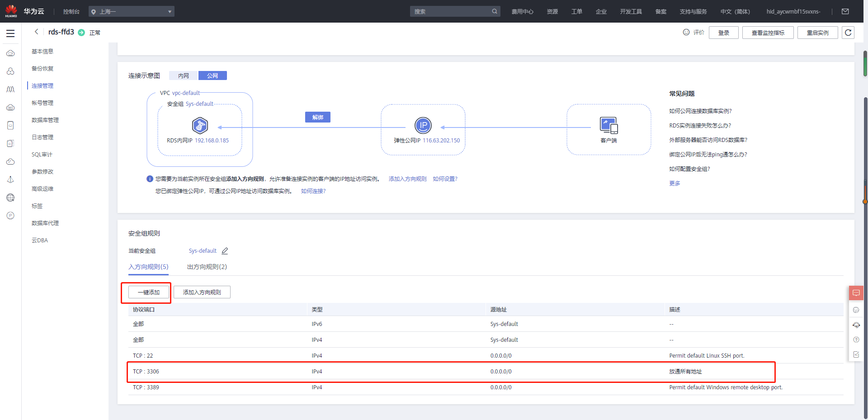Click the floating survey note icon
This screenshot has height=420, width=868.
856,354
